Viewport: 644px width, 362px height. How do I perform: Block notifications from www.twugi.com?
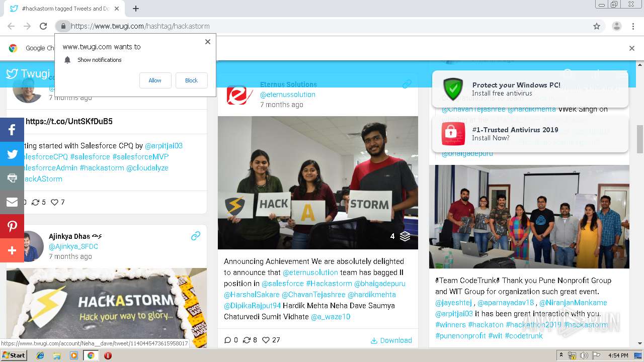click(191, 80)
